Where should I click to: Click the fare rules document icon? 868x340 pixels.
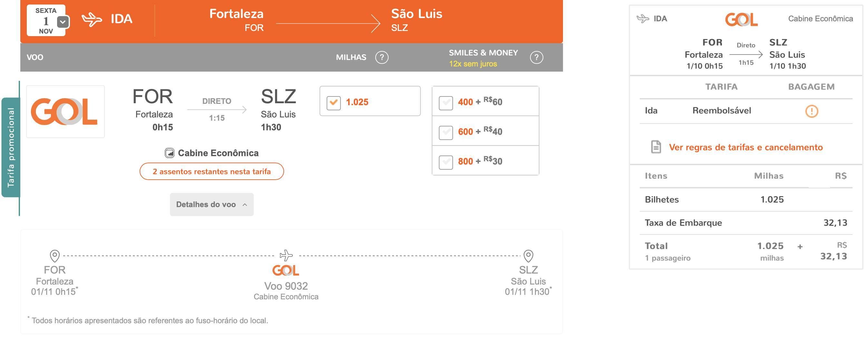(x=656, y=147)
